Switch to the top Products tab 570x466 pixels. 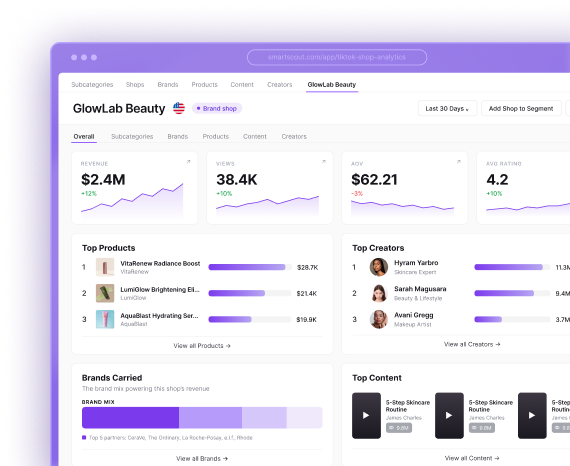(x=205, y=84)
